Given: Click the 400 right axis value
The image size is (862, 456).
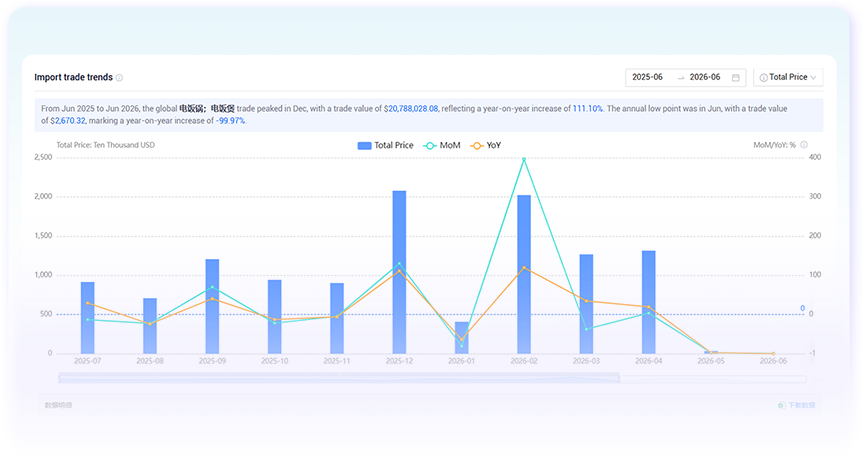Looking at the screenshot, I should click(x=815, y=157).
